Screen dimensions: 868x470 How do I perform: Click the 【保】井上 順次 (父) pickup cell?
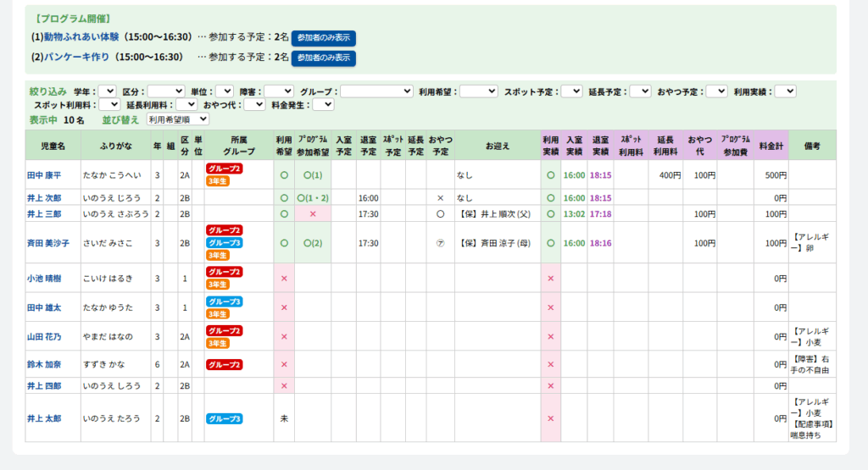click(x=496, y=214)
